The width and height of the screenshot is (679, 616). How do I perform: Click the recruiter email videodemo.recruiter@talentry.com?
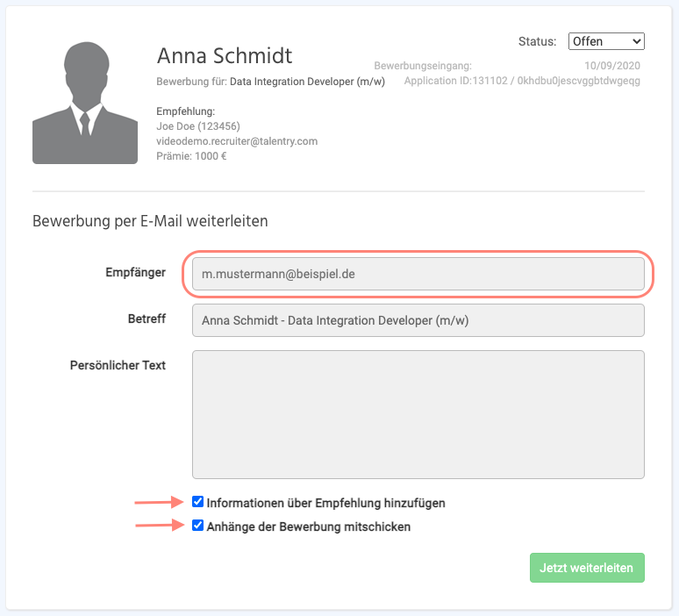click(x=236, y=141)
